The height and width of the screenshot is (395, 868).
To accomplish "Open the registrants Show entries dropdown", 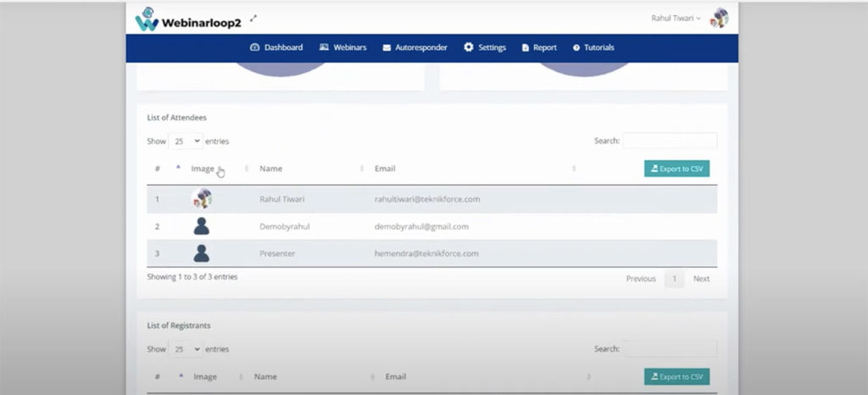I will point(186,349).
